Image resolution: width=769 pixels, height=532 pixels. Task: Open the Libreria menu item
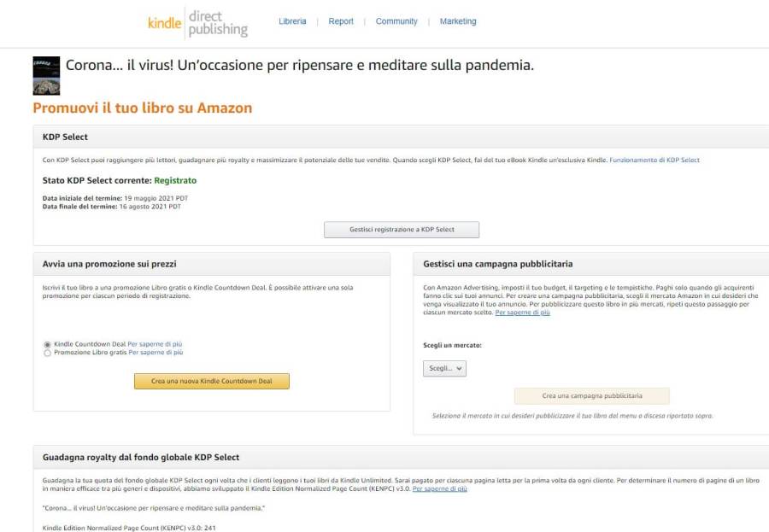(x=292, y=21)
